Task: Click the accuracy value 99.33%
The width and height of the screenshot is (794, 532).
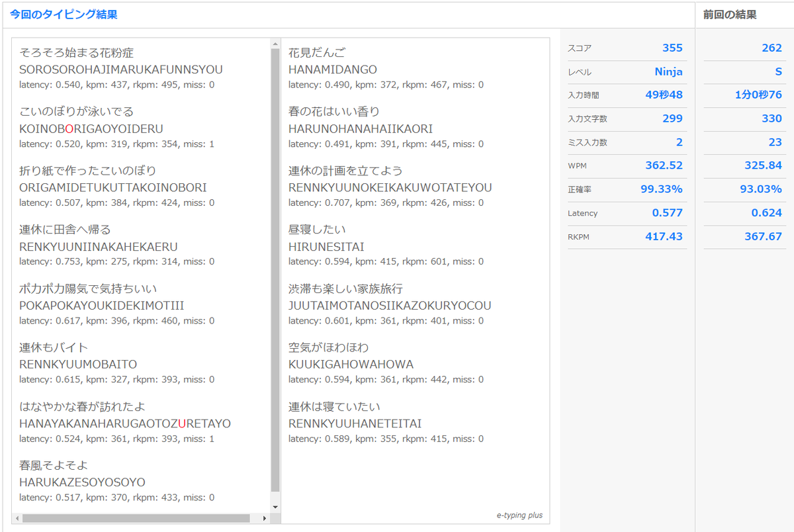Action: tap(662, 189)
